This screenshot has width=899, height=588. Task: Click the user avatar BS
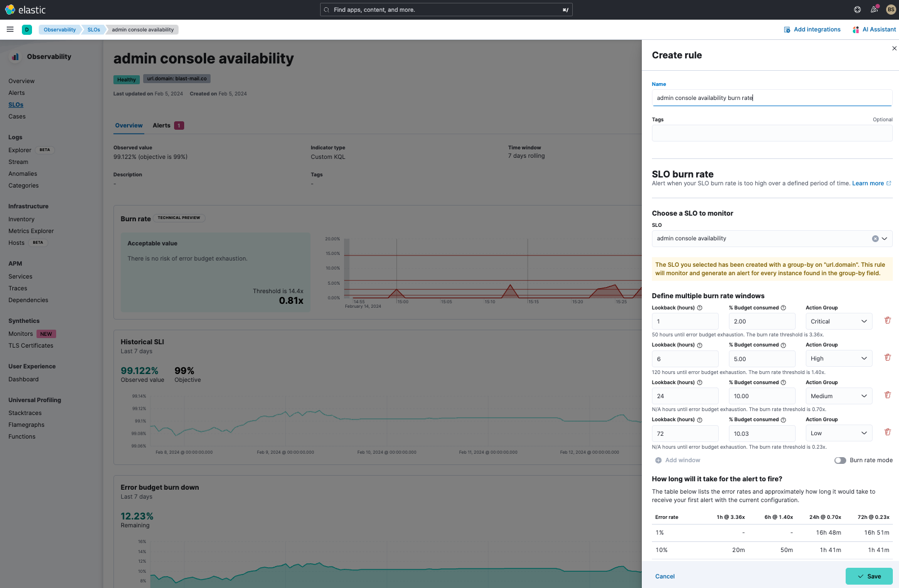(891, 10)
